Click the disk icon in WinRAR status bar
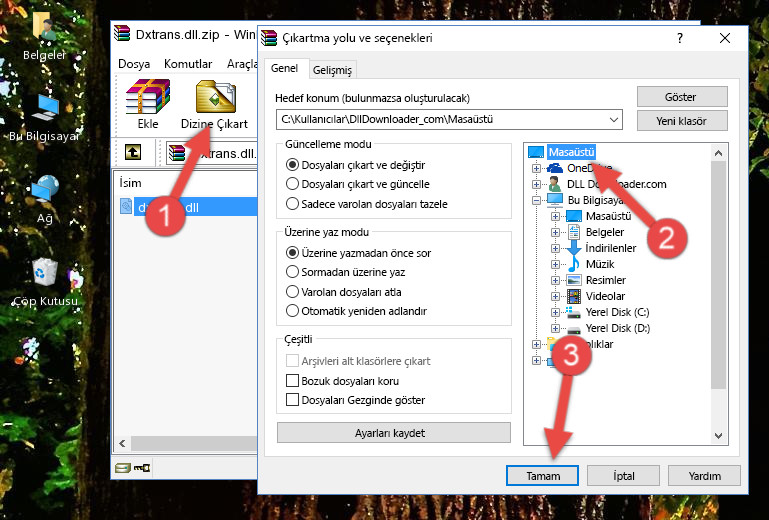The image size is (769, 520). click(123, 468)
